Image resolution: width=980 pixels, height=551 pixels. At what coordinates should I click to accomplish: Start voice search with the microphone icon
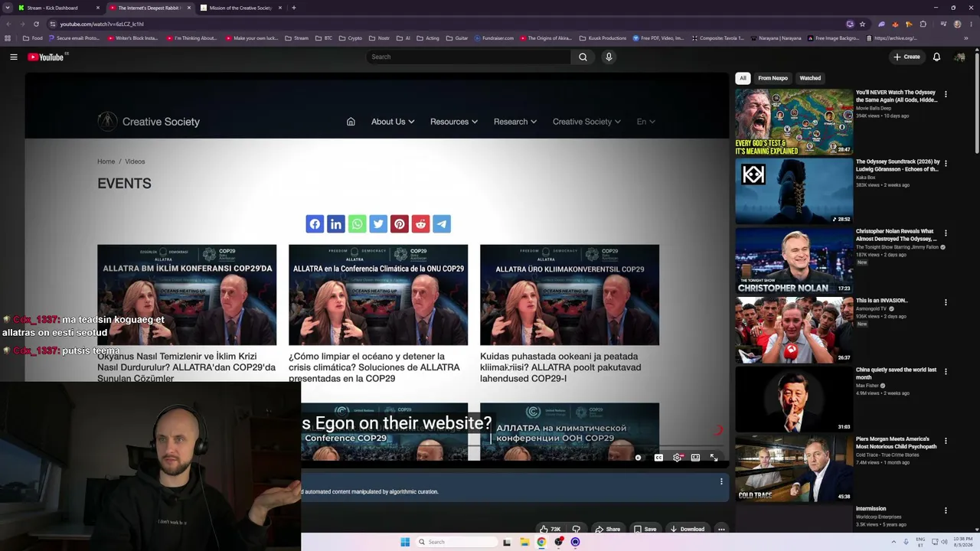pos(609,57)
